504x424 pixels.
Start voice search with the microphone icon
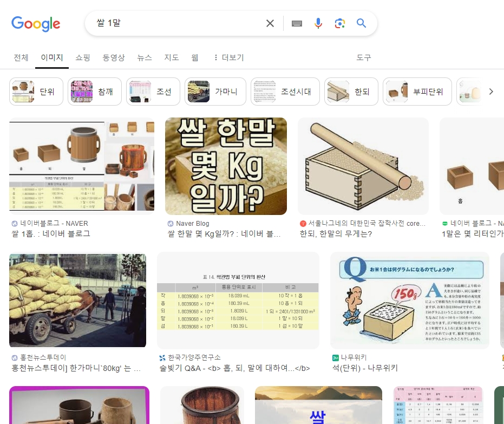(x=318, y=23)
